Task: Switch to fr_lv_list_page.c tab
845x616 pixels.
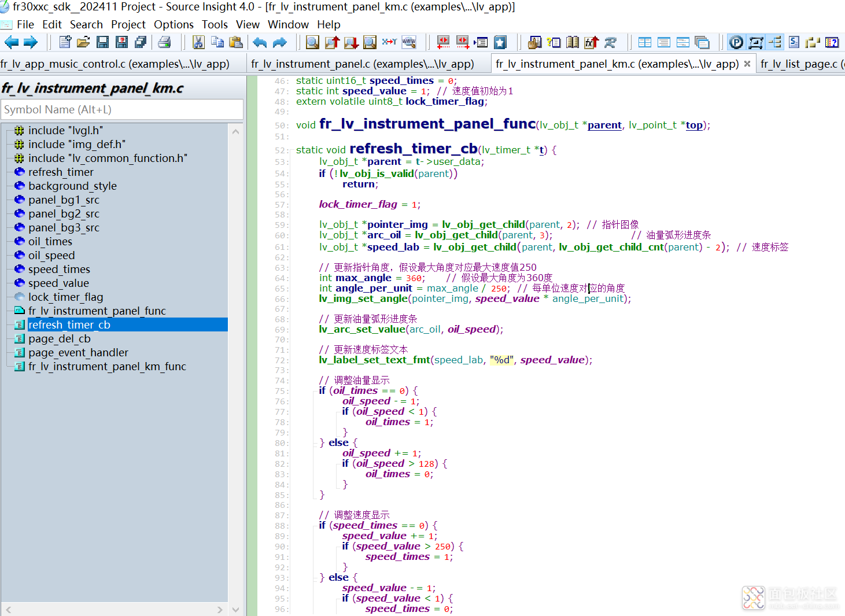Action: 801,64
